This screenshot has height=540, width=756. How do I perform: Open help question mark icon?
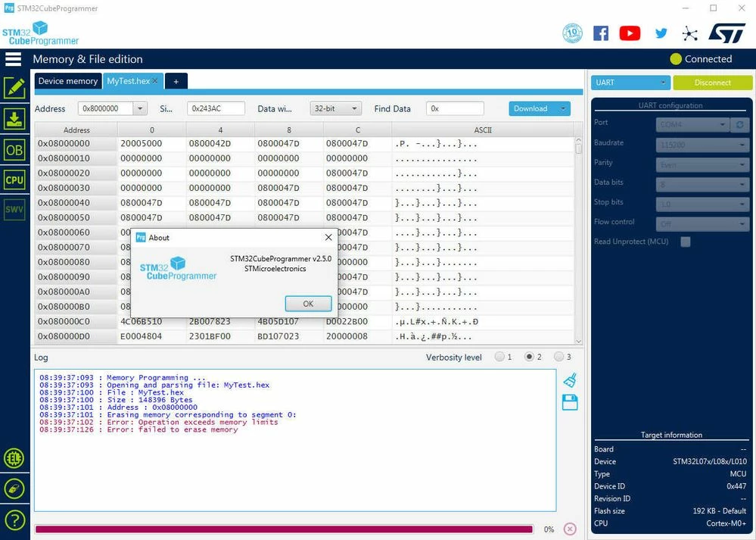click(x=14, y=520)
